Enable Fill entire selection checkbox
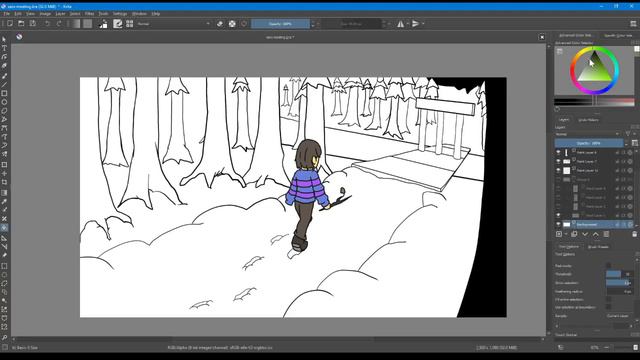This screenshot has width=640, height=360. coord(608,300)
